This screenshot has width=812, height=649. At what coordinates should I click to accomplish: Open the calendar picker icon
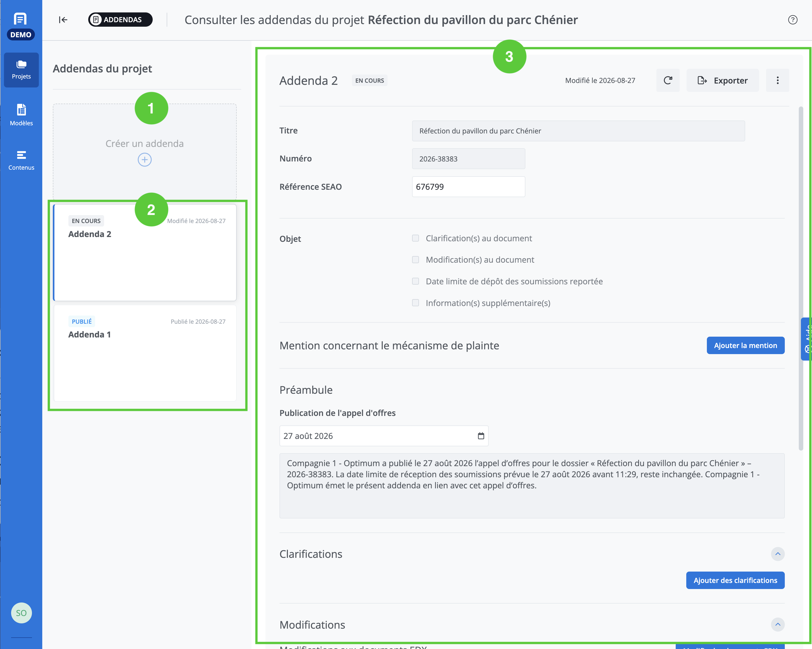pyautogui.click(x=480, y=436)
